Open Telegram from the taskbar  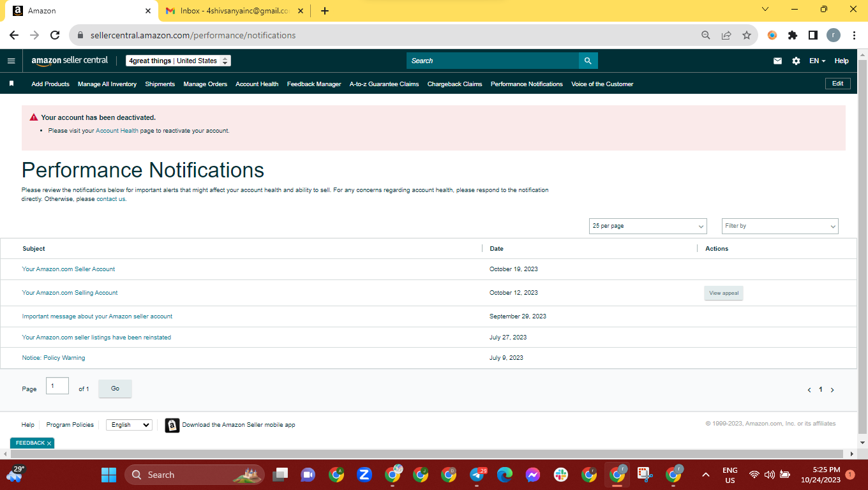[x=477, y=475]
